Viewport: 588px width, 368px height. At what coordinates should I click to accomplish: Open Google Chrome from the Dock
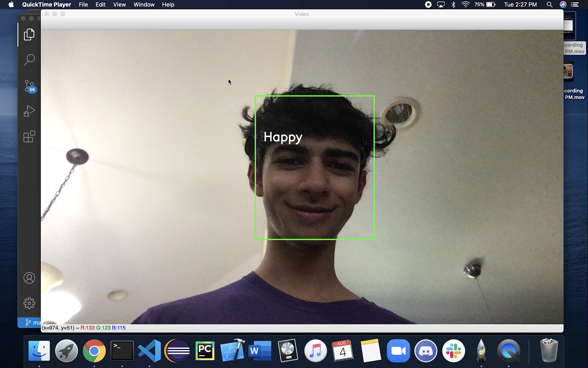pos(94,351)
